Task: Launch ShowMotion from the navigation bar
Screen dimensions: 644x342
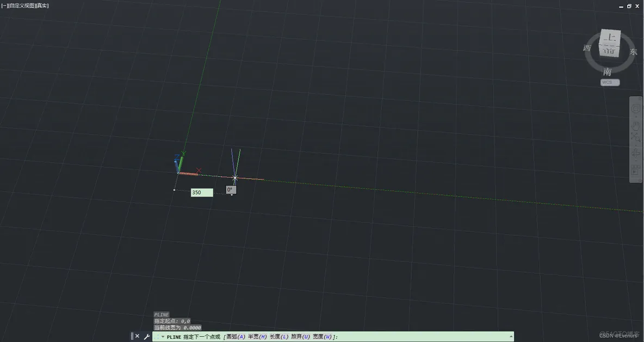Action: [635, 170]
